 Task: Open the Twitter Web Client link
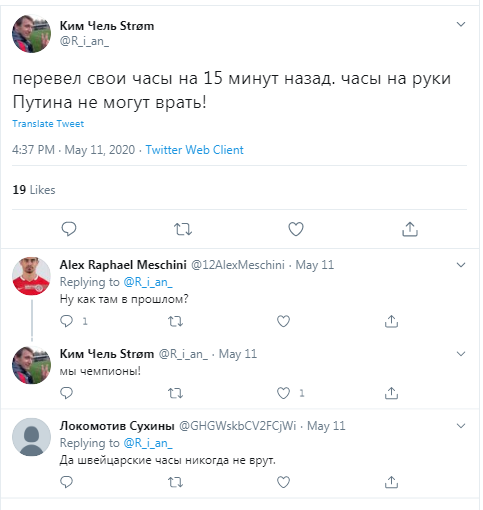coord(194,150)
